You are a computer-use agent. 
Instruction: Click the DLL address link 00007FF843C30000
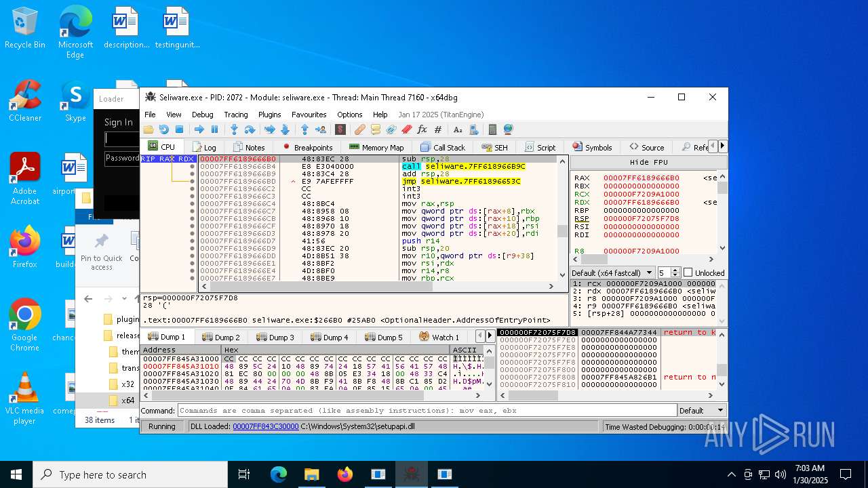[265, 426]
